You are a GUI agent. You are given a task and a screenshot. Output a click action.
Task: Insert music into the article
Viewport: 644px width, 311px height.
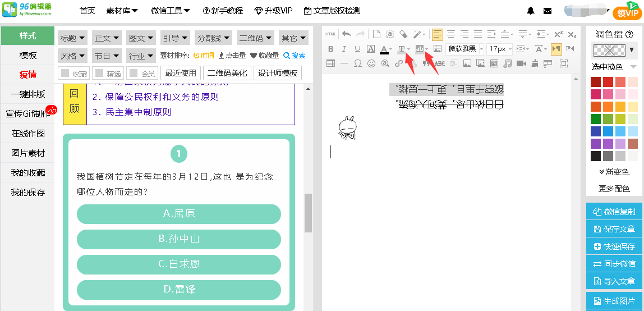point(508,63)
